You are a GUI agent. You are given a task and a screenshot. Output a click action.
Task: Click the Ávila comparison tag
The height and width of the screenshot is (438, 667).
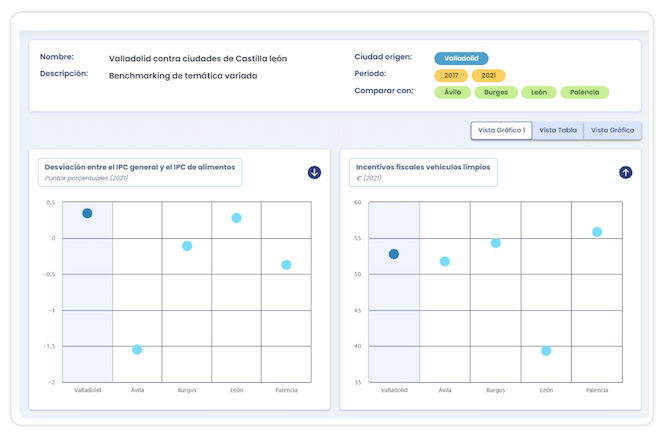452,92
